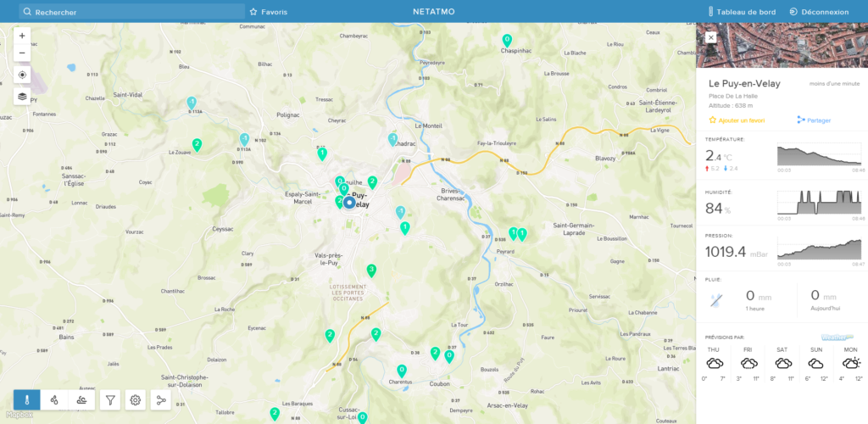
Task: Open the temperature history graph
Action: pyautogui.click(x=820, y=153)
